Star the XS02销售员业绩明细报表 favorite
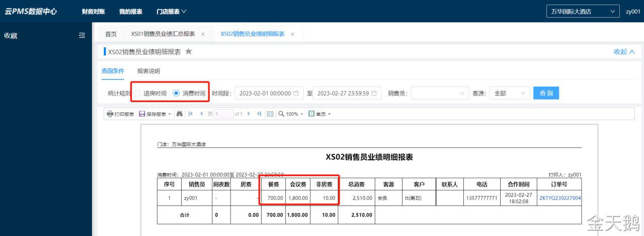Screen dimensions: 644x236 coord(189,51)
